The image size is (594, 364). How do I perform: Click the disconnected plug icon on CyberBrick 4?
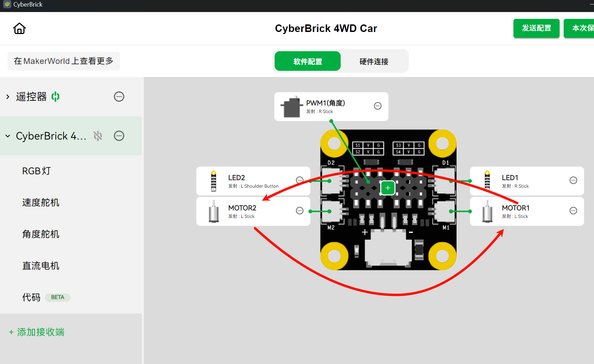pos(98,136)
